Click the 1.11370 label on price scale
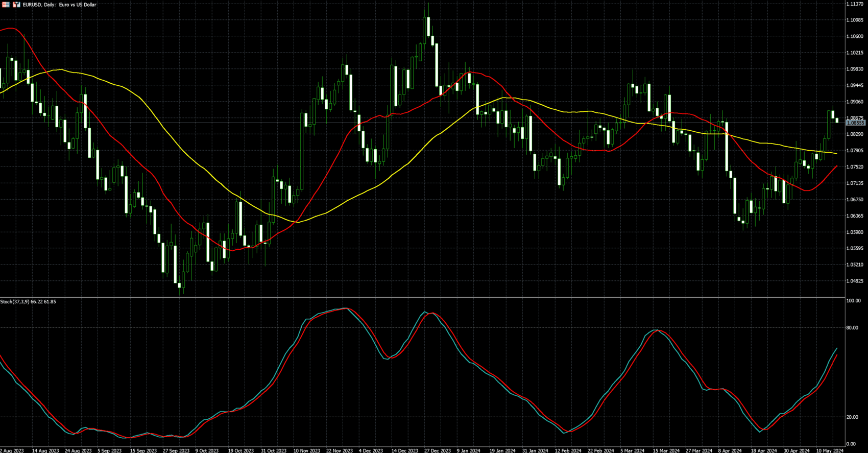The image size is (868, 453). [854, 4]
